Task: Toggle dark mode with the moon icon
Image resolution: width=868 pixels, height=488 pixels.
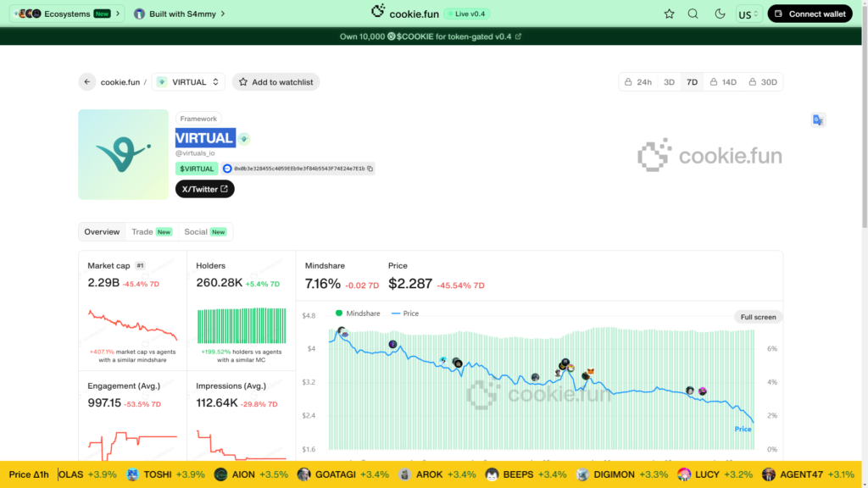Action: (x=719, y=14)
